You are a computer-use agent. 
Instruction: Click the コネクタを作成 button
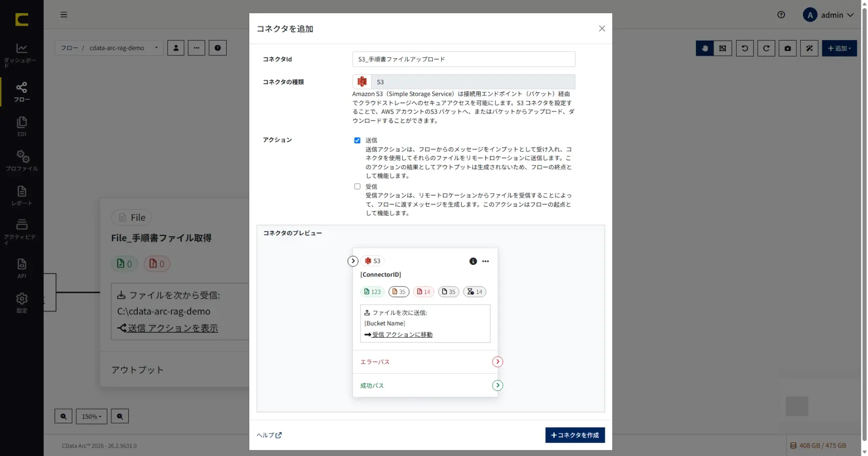[575, 435]
